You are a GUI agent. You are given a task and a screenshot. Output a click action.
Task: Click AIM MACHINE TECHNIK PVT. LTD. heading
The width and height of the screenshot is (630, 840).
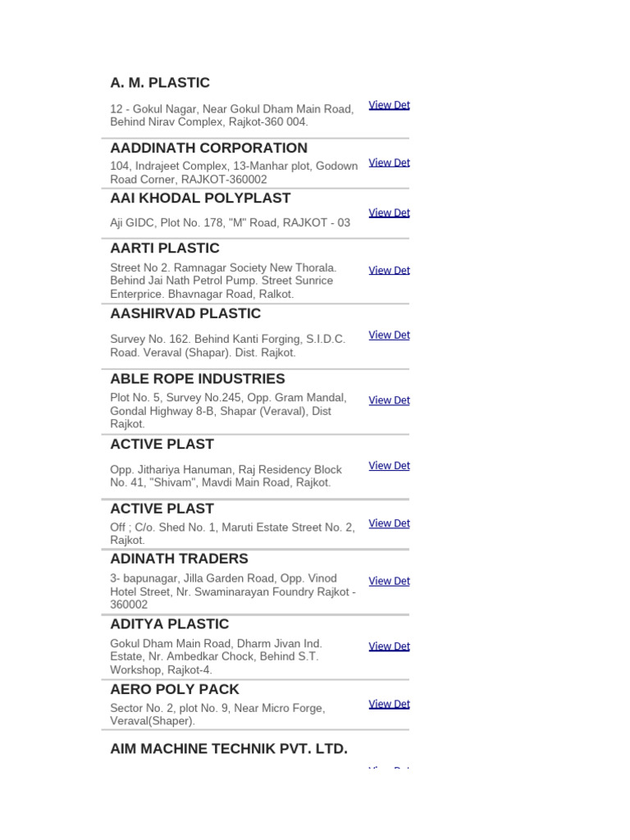[229, 749]
